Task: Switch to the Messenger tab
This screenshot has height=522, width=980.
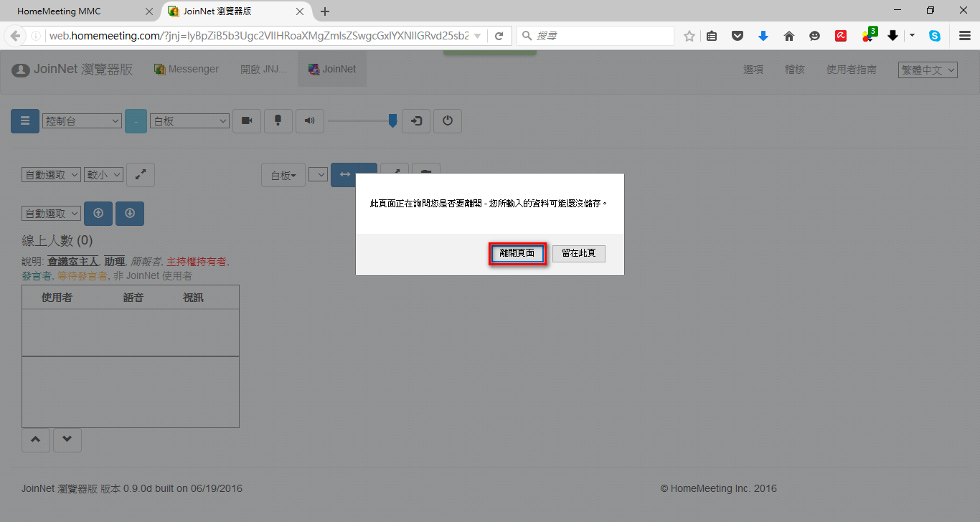Action: (187, 69)
